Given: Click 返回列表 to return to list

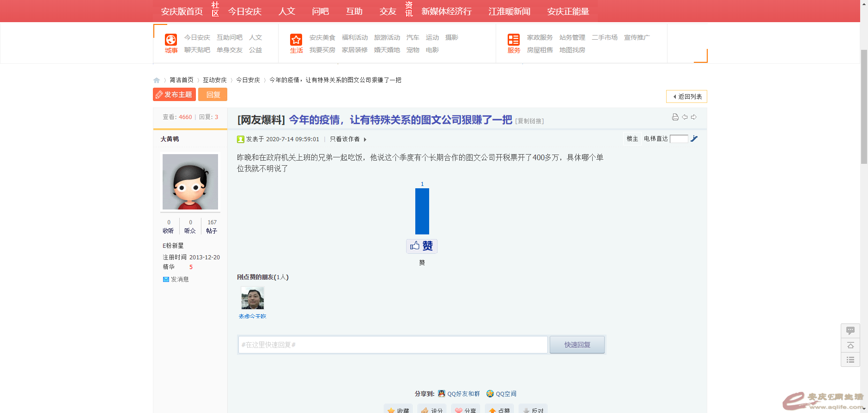Looking at the screenshot, I should pyautogui.click(x=686, y=96).
